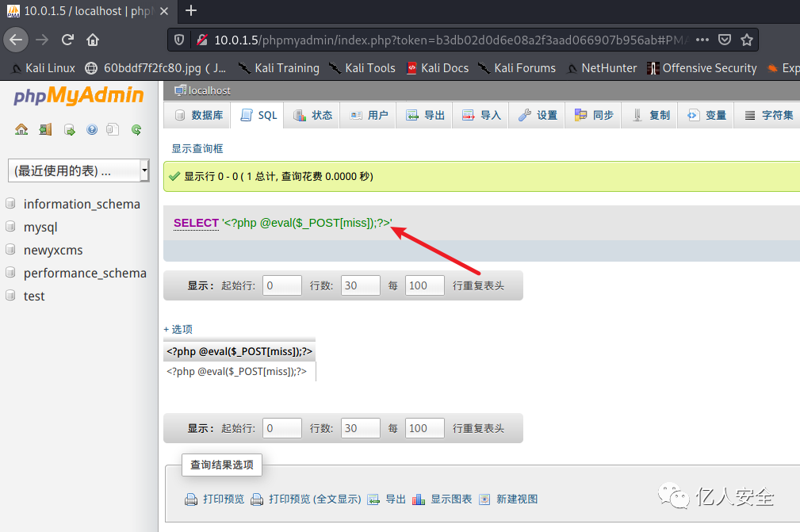Click the 显示图表 display chart link
The width and height of the screenshot is (800, 532).
point(451,499)
